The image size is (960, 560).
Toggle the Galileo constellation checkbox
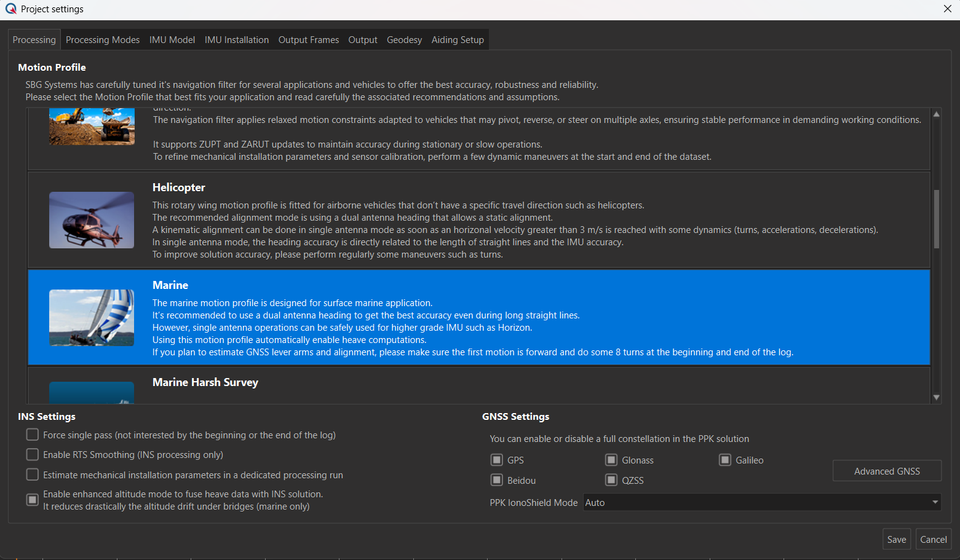click(x=725, y=460)
